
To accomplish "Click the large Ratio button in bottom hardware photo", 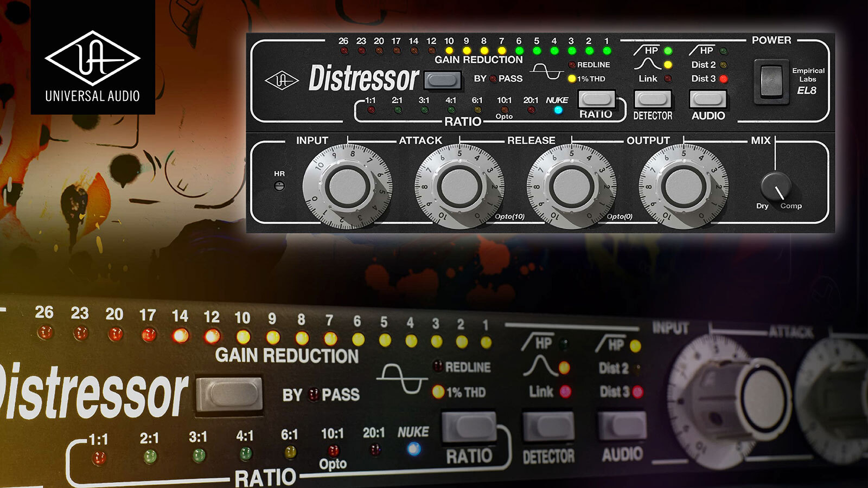I will (x=470, y=427).
